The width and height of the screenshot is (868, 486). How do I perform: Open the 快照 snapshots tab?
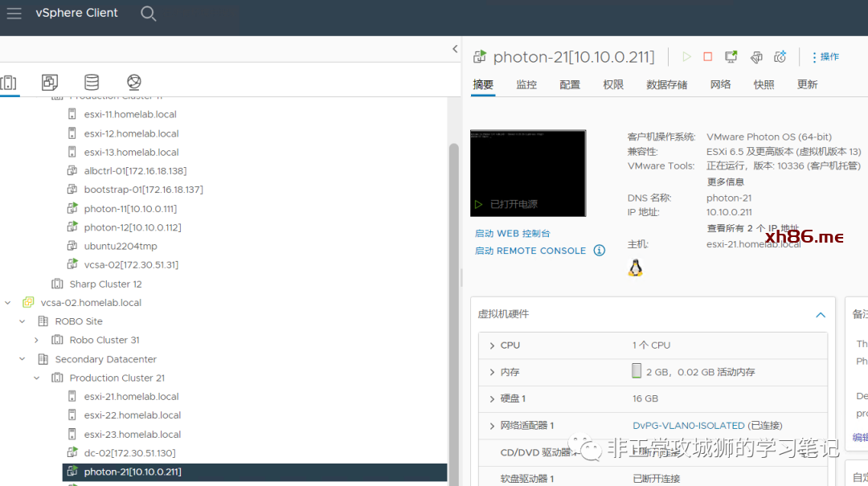764,84
